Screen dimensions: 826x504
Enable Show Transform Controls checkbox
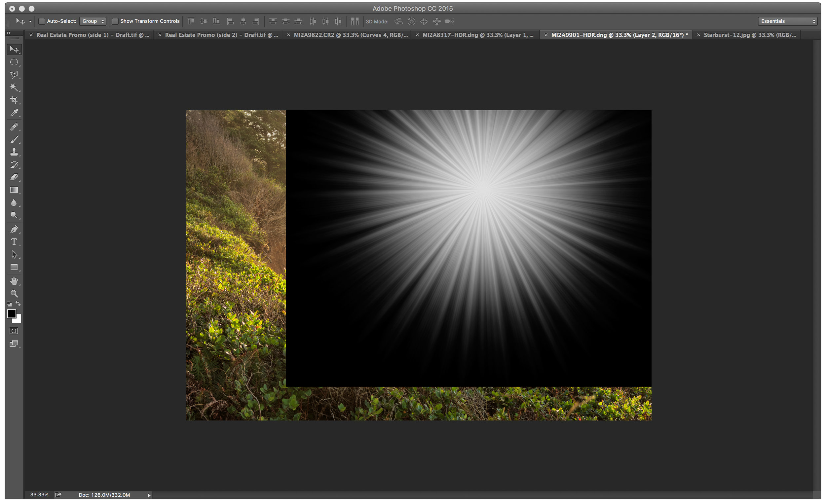[x=115, y=21]
